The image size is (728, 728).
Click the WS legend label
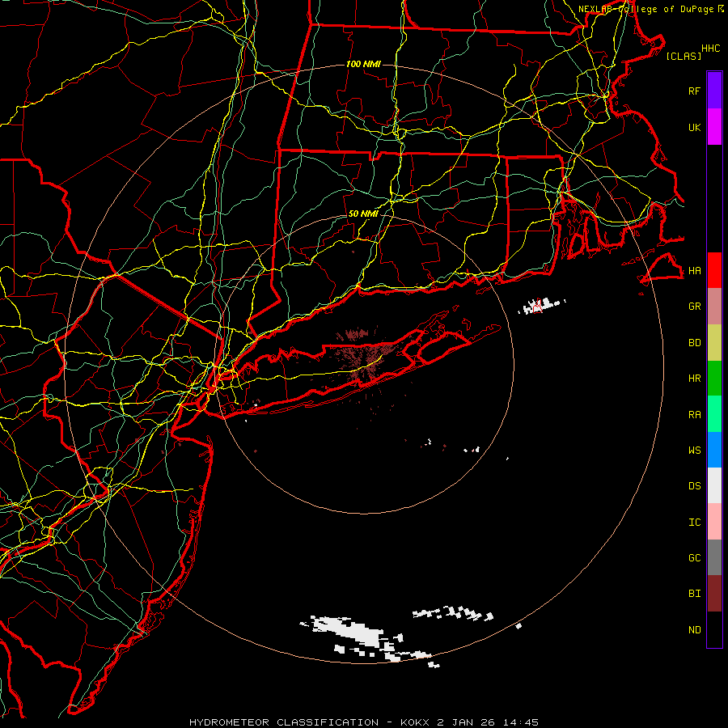click(x=695, y=451)
